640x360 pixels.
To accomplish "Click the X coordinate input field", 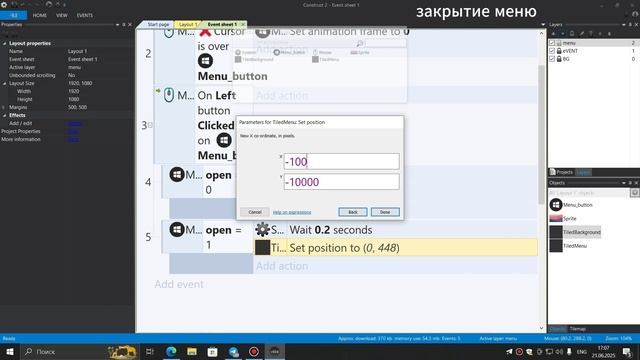I will [x=342, y=161].
